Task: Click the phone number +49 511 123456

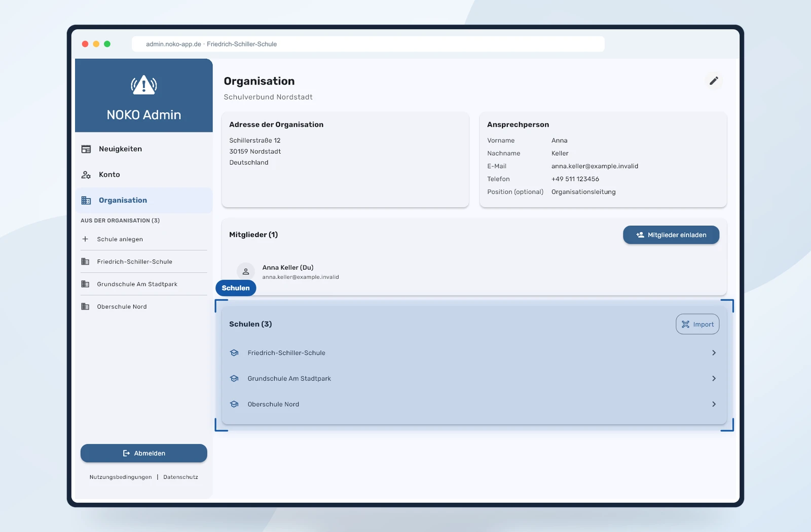Action: pos(575,179)
